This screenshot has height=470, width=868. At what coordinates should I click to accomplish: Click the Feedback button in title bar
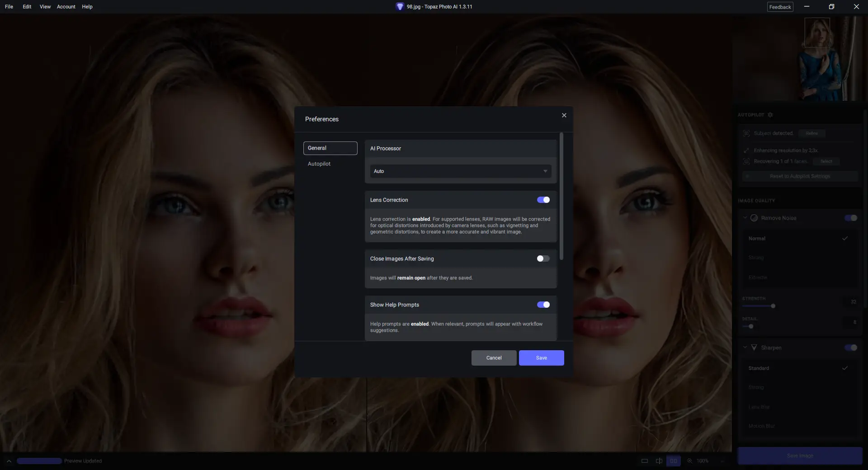[780, 7]
